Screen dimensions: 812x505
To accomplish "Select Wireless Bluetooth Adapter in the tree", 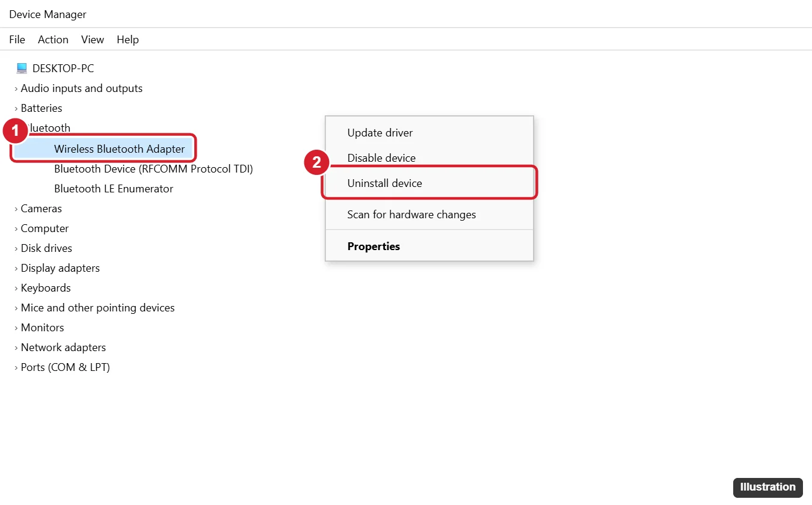I will coord(120,149).
